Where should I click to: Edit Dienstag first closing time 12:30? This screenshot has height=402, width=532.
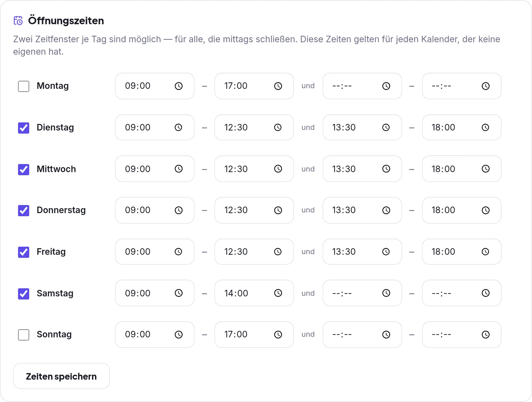click(254, 127)
